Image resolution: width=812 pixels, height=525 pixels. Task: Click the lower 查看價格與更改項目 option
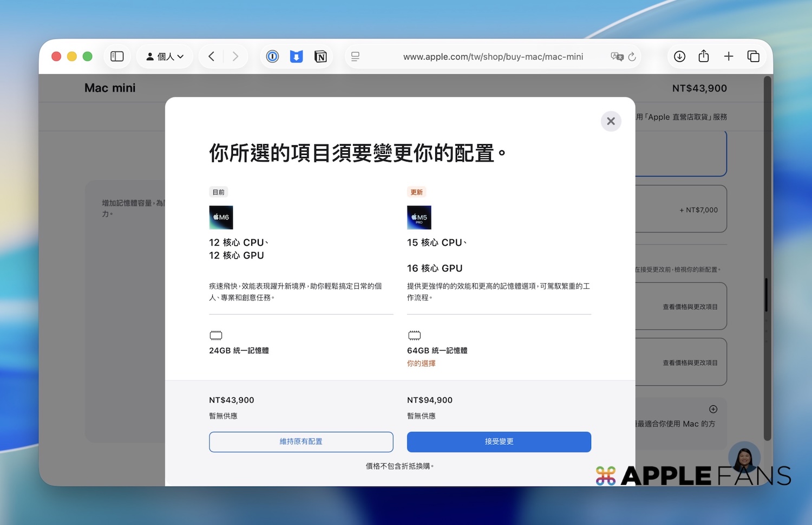tap(681, 362)
